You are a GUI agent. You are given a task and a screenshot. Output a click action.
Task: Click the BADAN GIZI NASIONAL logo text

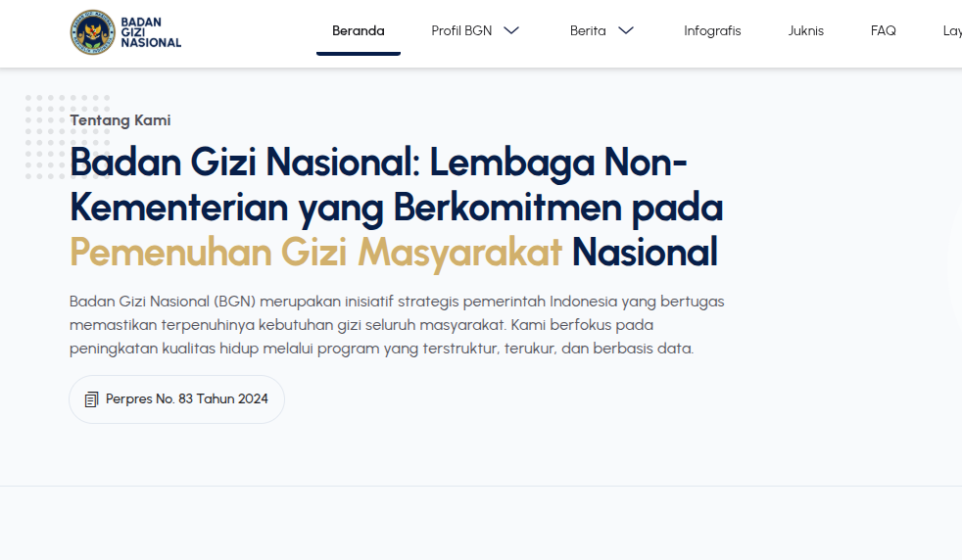click(151, 32)
